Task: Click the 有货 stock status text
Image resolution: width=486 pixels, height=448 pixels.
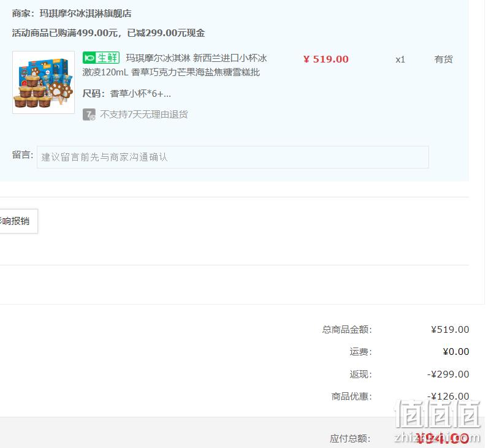Action: coord(444,59)
